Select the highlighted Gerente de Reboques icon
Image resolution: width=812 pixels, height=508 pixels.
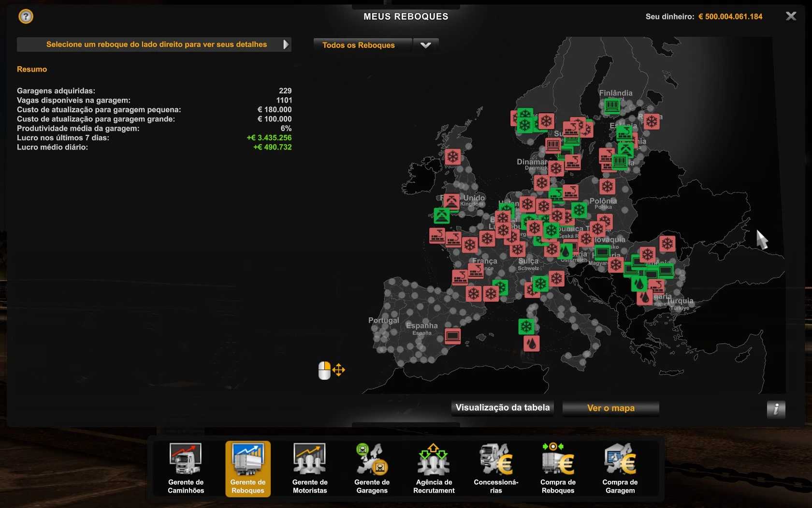click(248, 468)
